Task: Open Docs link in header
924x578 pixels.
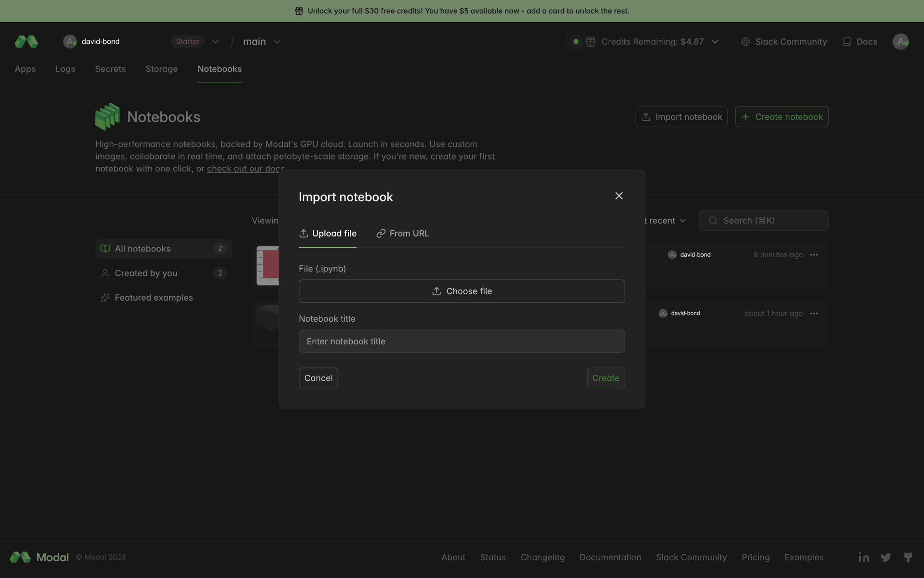Action: (860, 42)
